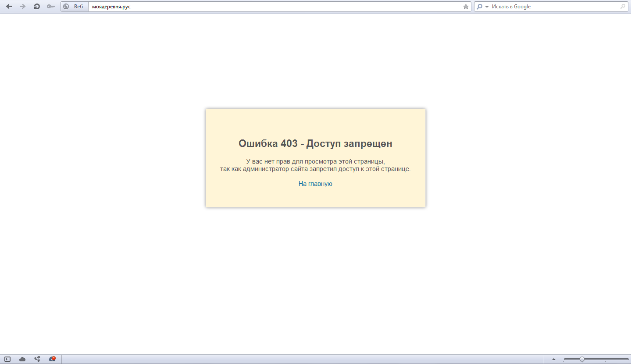The width and height of the screenshot is (631, 364).
Task: Click the magnifier search engine icon
Action: point(480,7)
